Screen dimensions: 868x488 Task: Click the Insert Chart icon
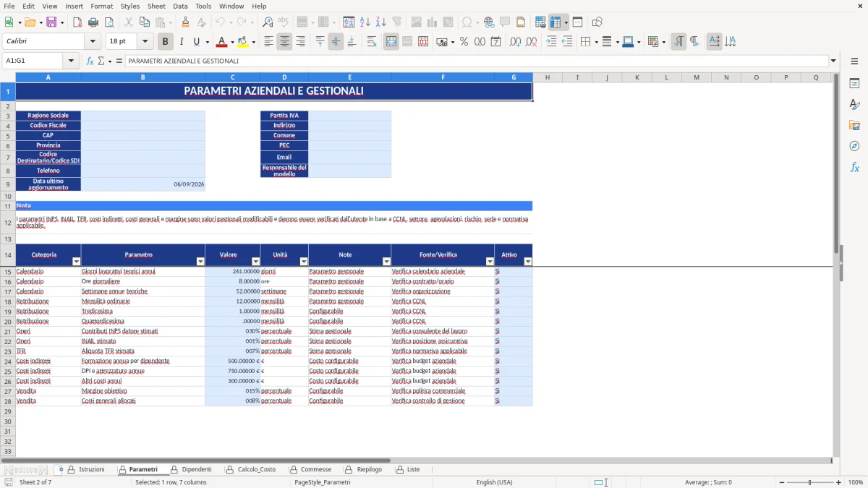point(433,22)
